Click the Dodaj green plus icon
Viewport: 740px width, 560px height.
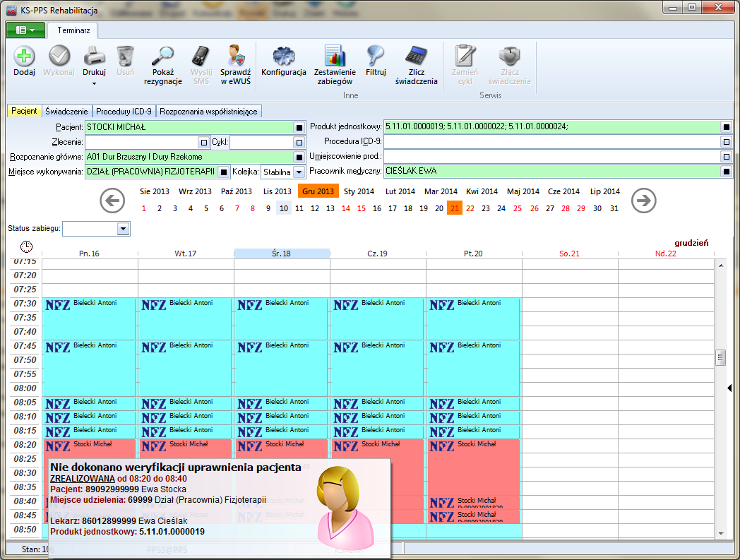coord(24,56)
